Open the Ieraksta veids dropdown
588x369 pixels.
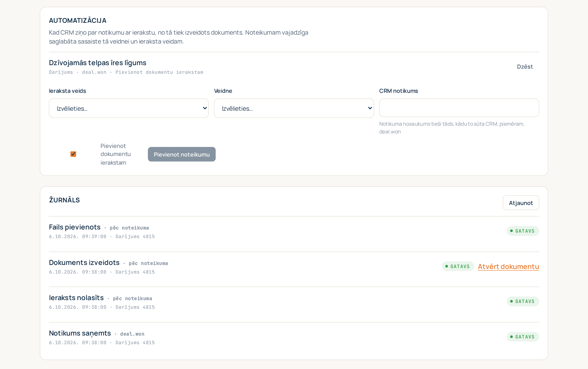pos(129,108)
